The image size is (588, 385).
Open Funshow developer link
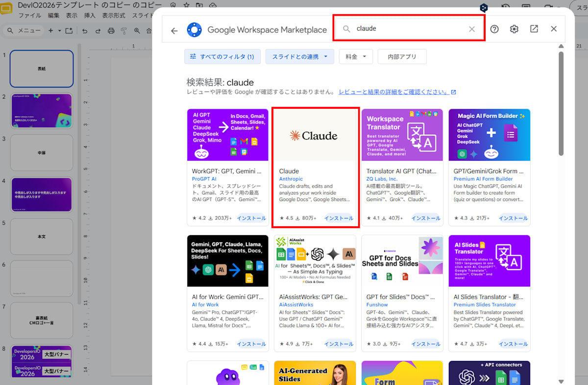(x=377, y=305)
